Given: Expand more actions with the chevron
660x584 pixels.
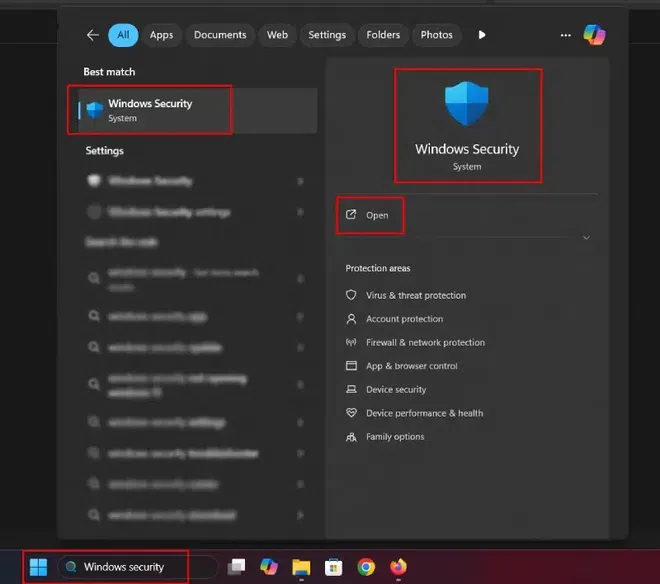Looking at the screenshot, I should (586, 238).
